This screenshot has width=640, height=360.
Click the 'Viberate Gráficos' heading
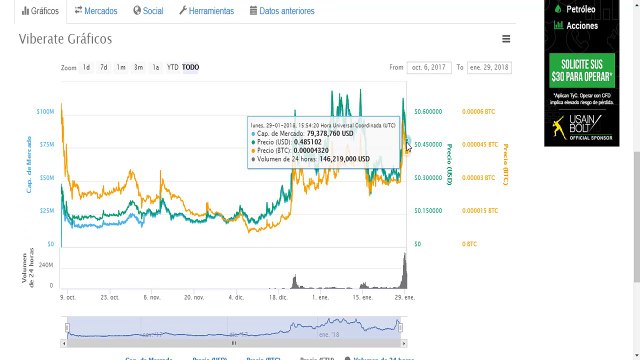[x=65, y=39]
